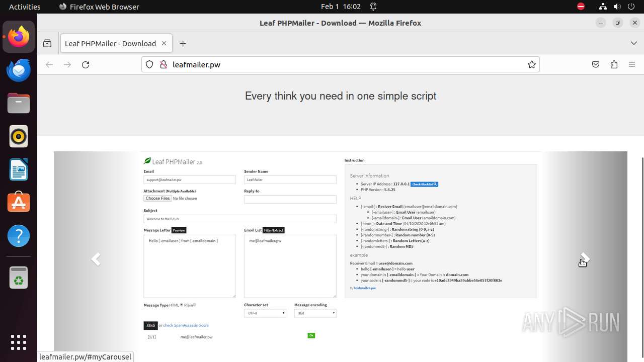Viewport: 644px width, 362px height.
Task: Select Leaf PHPMailer - Download tab
Action: (116, 43)
